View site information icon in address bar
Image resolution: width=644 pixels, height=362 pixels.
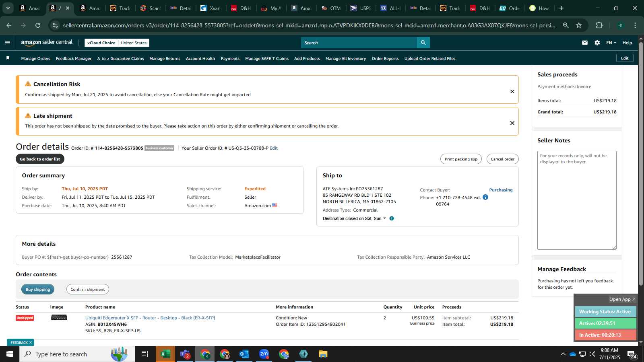pyautogui.click(x=55, y=25)
